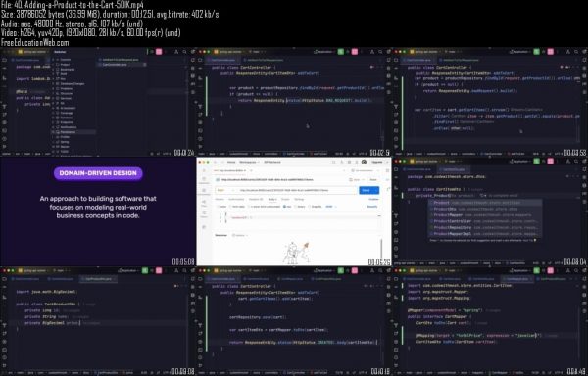Click the Domain-Driven Design badge on the slide

pos(98,173)
